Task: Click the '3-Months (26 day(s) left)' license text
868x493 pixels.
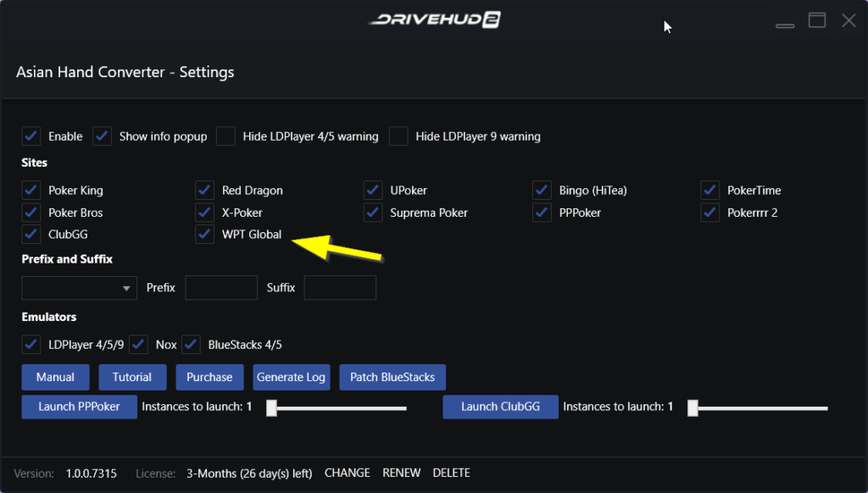Action: 249,474
